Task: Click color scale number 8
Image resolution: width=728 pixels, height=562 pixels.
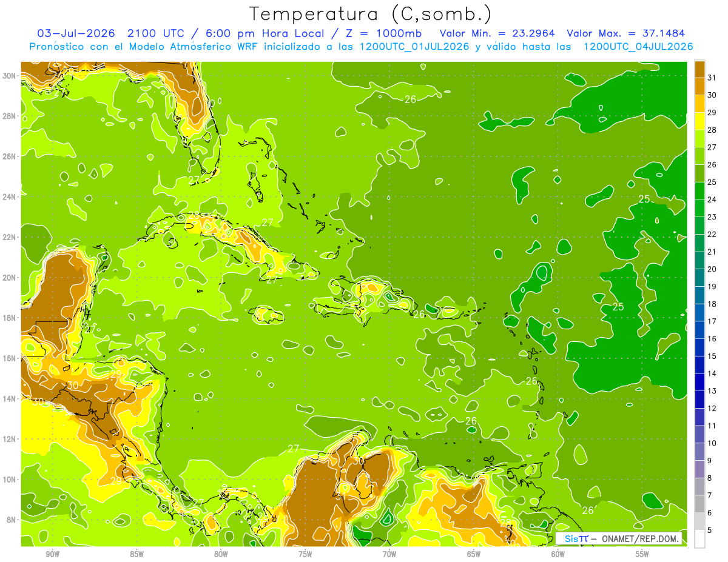Action: pos(710,478)
